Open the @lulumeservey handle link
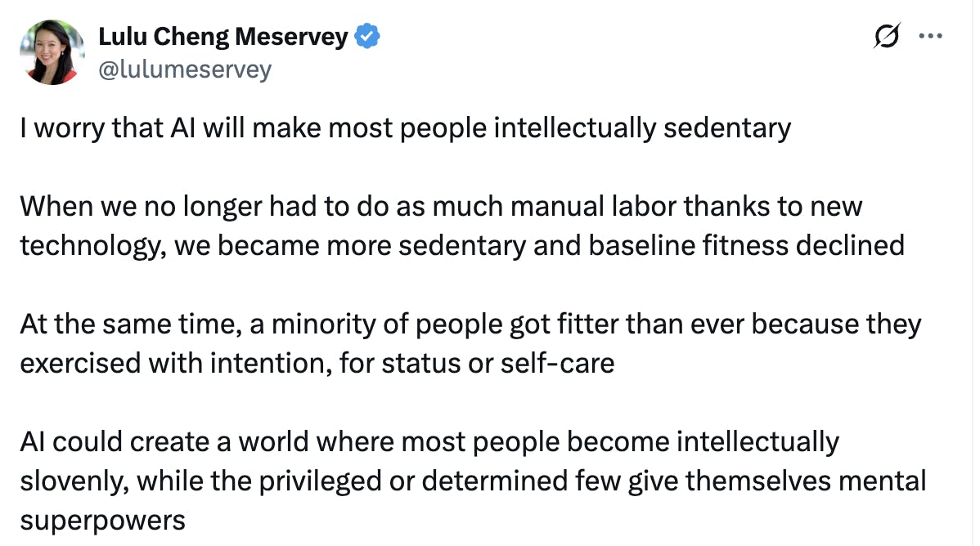Screen dimensions: 980x546 pos(184,69)
